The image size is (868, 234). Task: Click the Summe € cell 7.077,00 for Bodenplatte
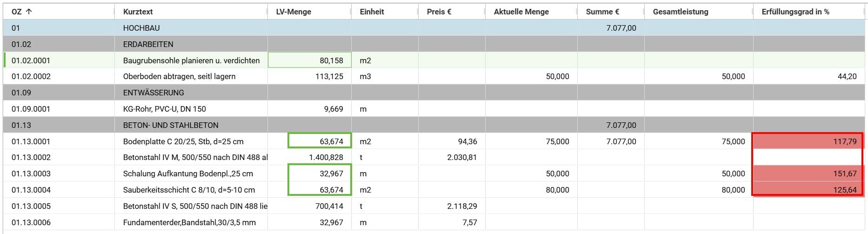[x=621, y=141]
